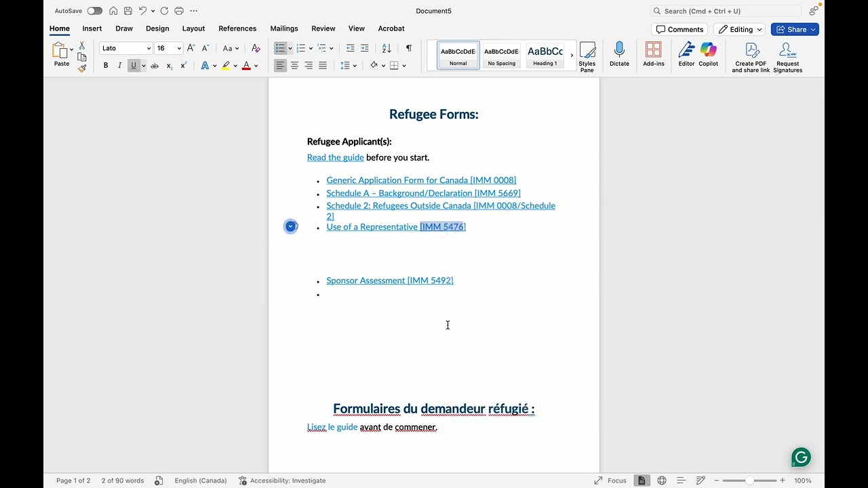Click the numbered list button
Image resolution: width=868 pixels, height=488 pixels.
(300, 48)
